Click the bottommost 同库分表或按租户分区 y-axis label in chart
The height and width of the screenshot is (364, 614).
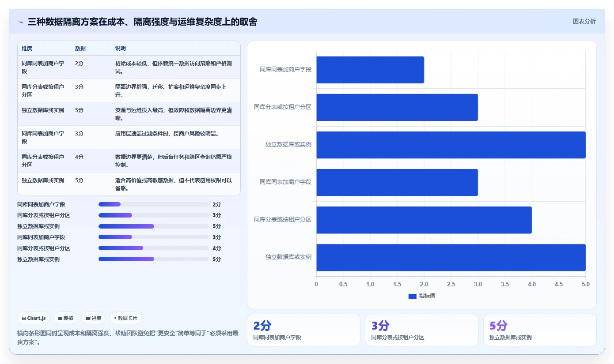(x=283, y=219)
